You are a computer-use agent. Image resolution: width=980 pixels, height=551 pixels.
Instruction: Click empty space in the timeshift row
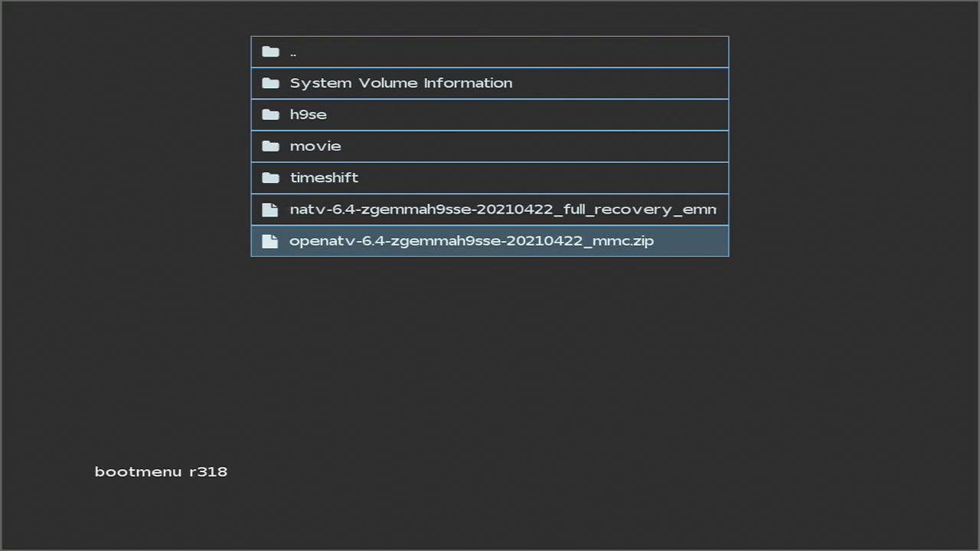pyautogui.click(x=536, y=178)
